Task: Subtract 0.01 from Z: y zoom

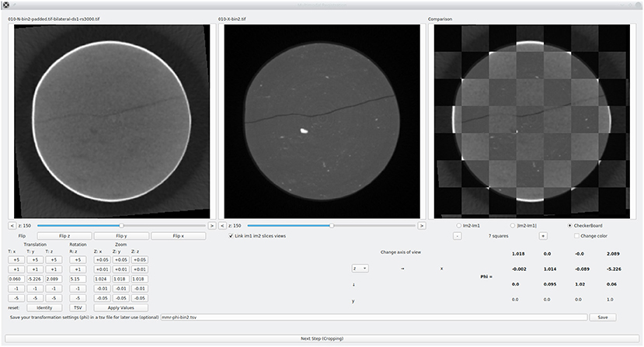Action: coord(120,289)
